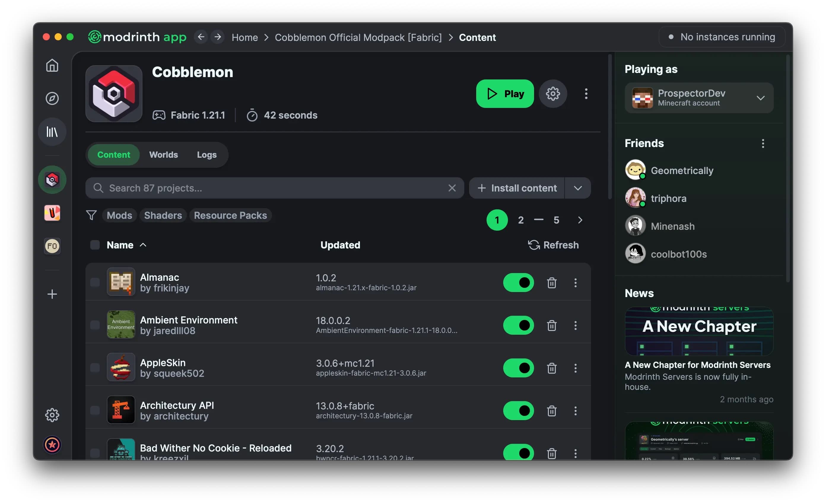The image size is (826, 504).
Task: Open the instance more options menu
Action: pos(586,94)
